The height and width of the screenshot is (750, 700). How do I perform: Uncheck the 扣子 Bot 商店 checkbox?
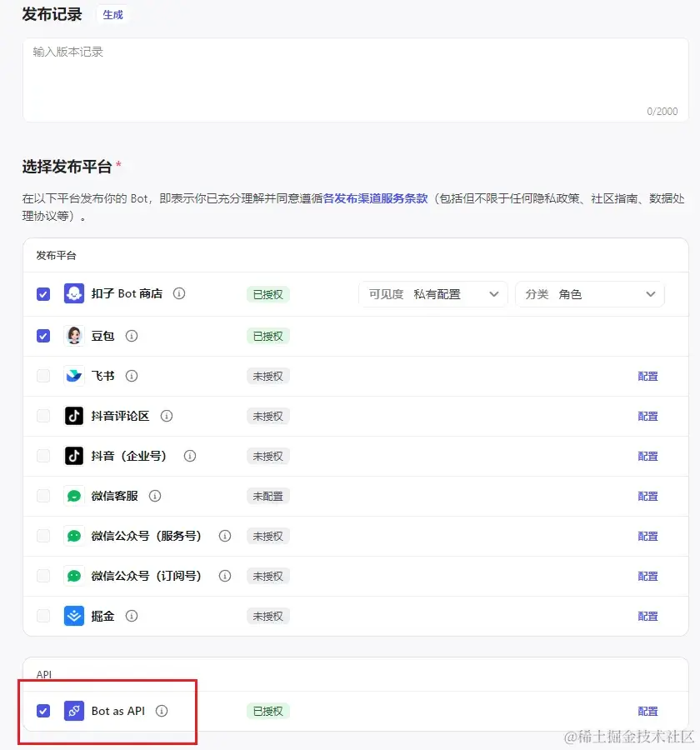point(43,293)
